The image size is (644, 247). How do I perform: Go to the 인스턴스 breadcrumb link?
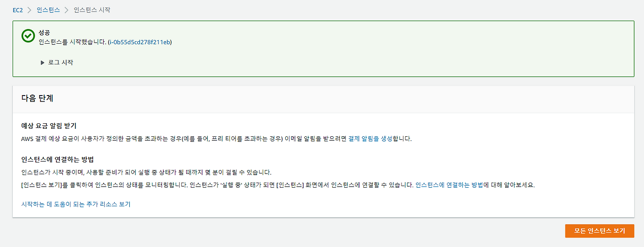coord(48,10)
